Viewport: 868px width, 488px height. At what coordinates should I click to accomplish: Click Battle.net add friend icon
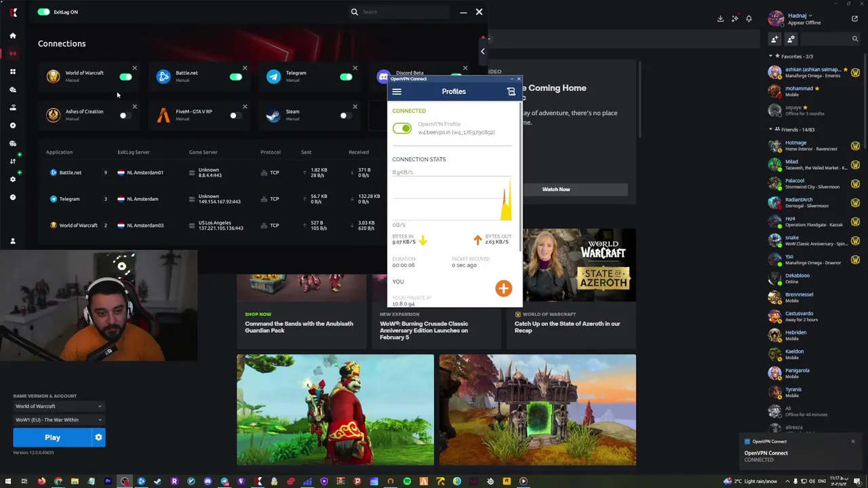[x=774, y=39]
